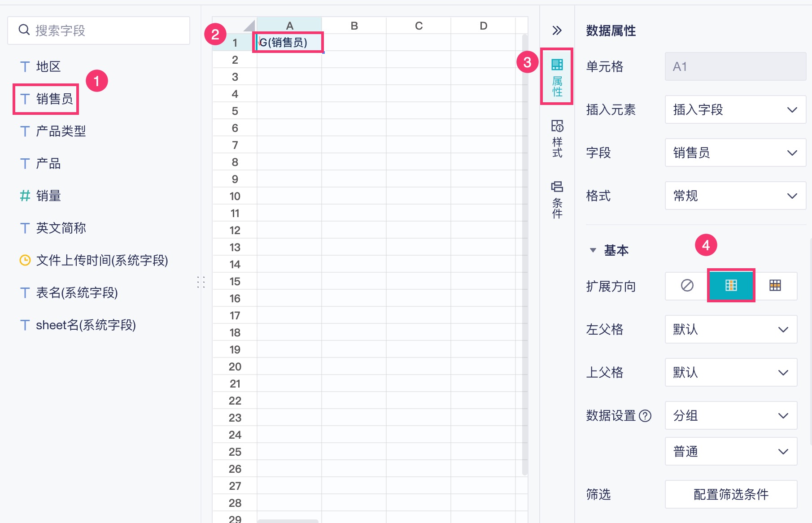Open the 条件 conditions tab
The height and width of the screenshot is (523, 812).
(557, 199)
